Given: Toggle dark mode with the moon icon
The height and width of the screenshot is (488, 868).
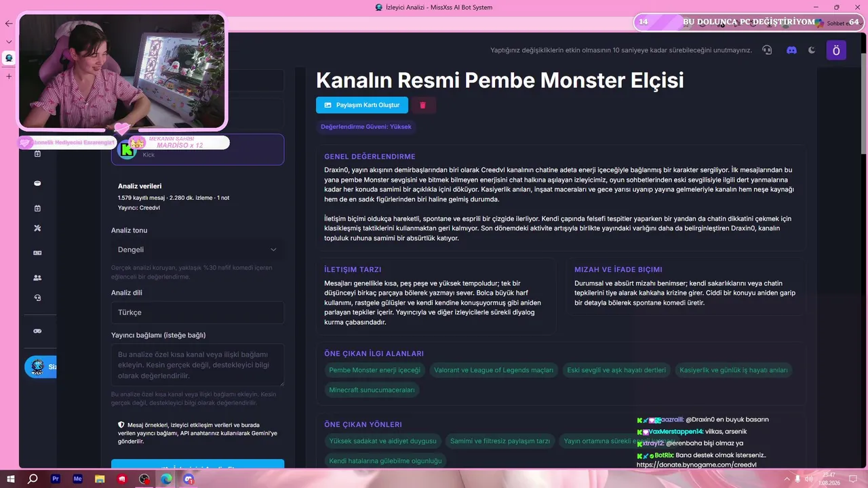Looking at the screenshot, I should pyautogui.click(x=812, y=50).
